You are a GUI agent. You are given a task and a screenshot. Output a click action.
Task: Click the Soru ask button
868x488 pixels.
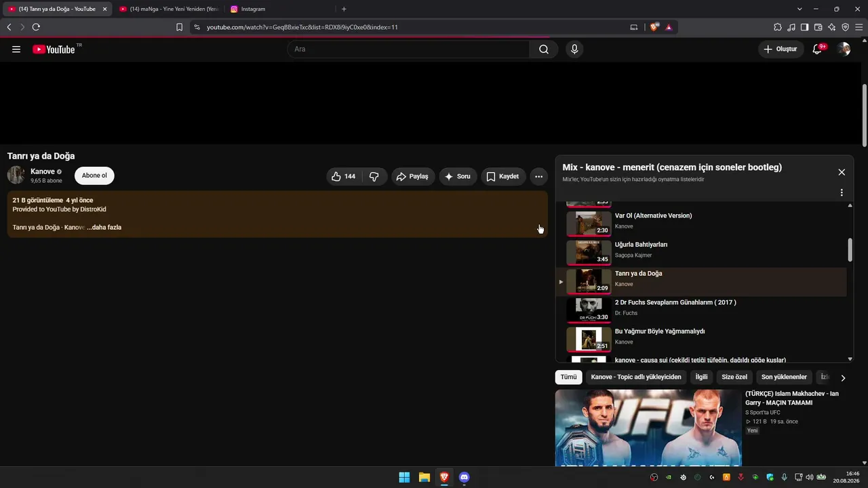[x=458, y=176]
